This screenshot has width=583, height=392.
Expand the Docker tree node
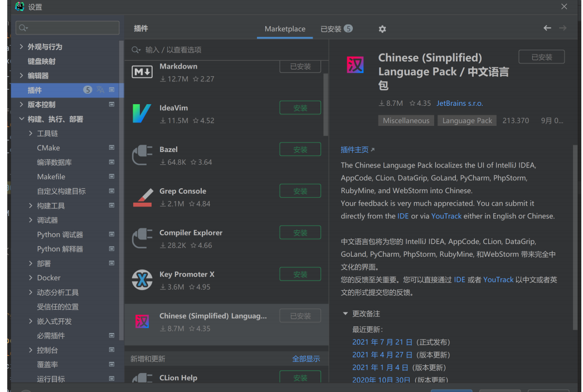click(x=31, y=277)
